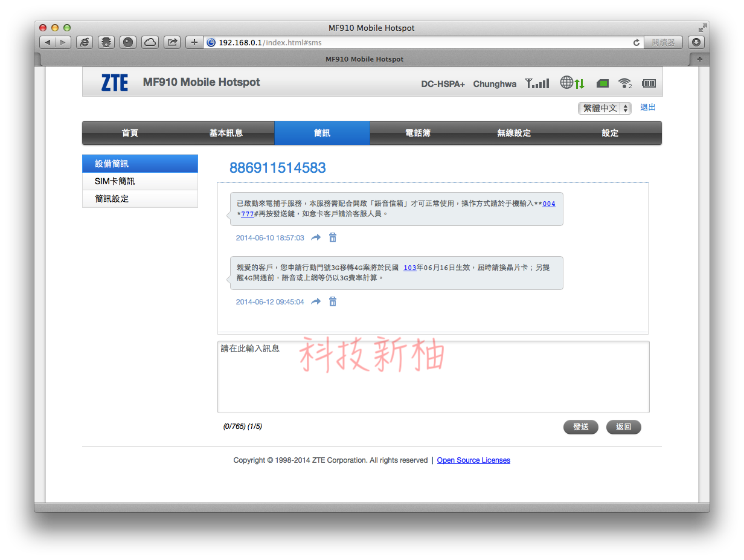
Task: Click the 閱讀器 reader button
Action: coord(663,42)
